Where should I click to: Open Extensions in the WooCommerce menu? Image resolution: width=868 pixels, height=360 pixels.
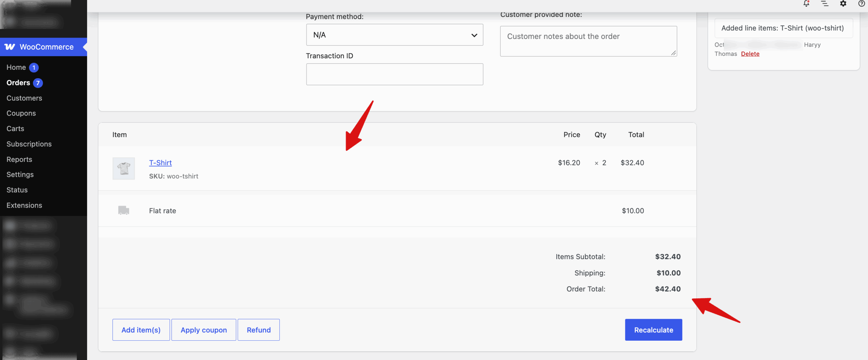point(24,205)
